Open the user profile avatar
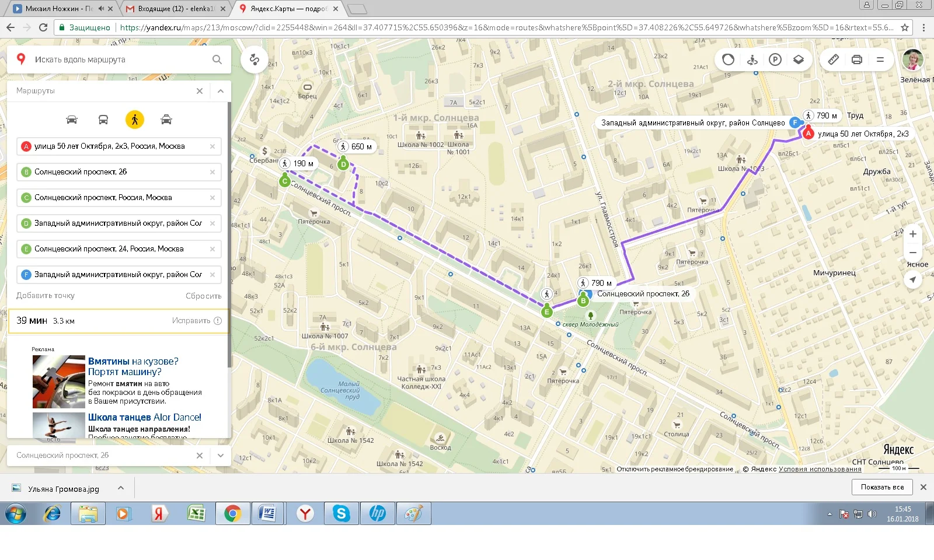The width and height of the screenshot is (934, 560). pos(912,60)
